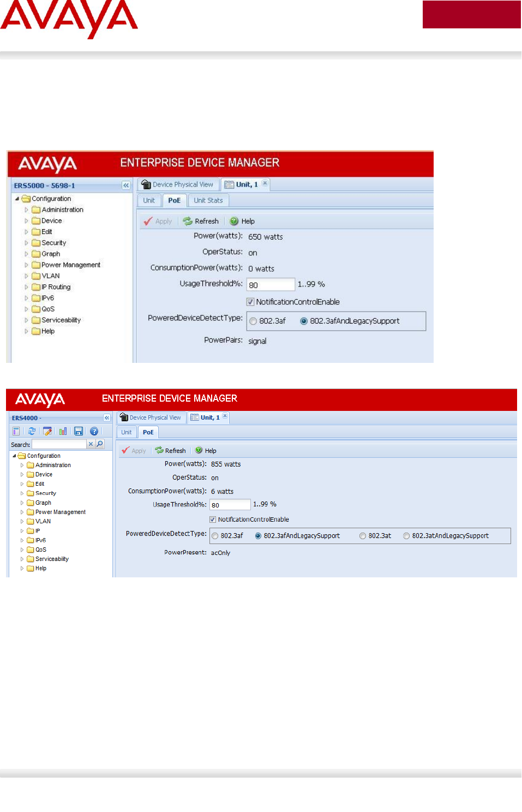This screenshot has width=522, height=812.
Task: Expand Device folder arrow in ERS4000 tree
Action: click(22, 475)
